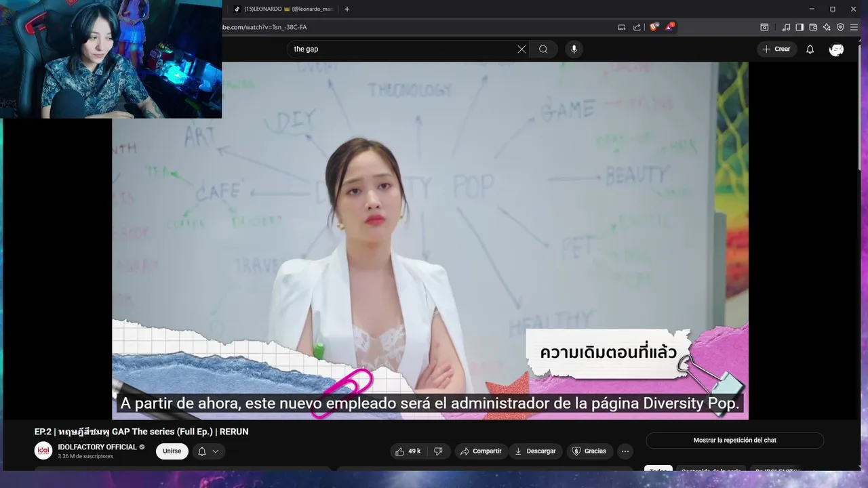Click the address bar URL text
The height and width of the screenshot is (488, 868).
[x=264, y=27]
